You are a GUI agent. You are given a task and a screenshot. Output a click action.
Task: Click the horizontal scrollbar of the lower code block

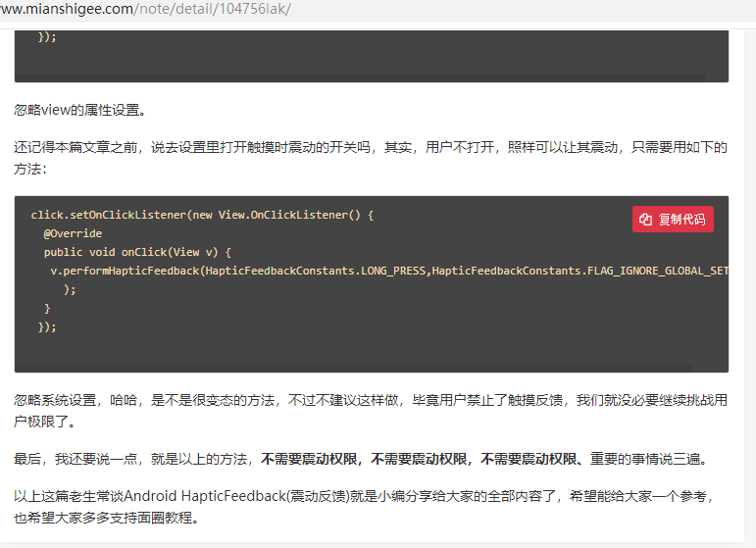(x=354, y=369)
